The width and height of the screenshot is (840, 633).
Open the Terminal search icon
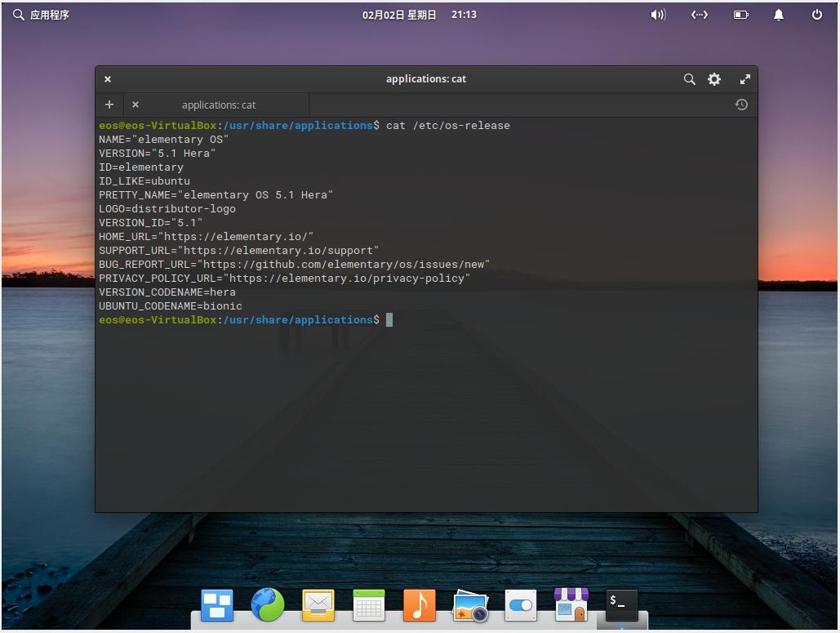point(689,79)
